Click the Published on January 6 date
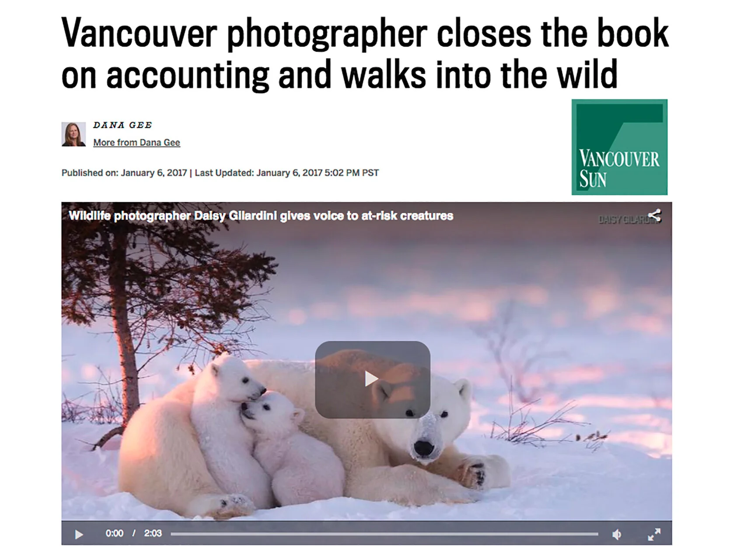733x560 pixels. pos(124,173)
